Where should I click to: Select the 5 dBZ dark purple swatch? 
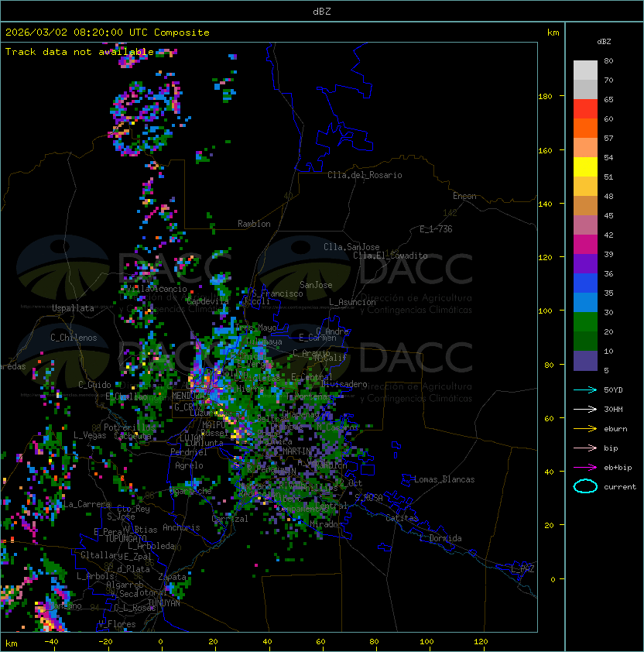[x=585, y=361]
